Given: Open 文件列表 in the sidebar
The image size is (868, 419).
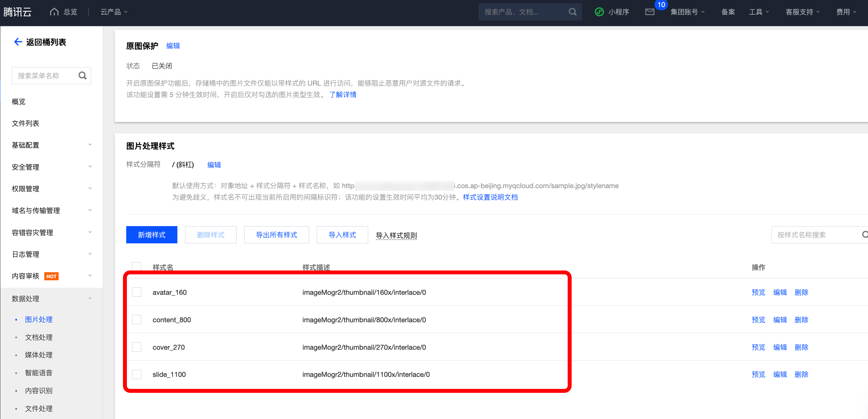Looking at the screenshot, I should [26, 123].
